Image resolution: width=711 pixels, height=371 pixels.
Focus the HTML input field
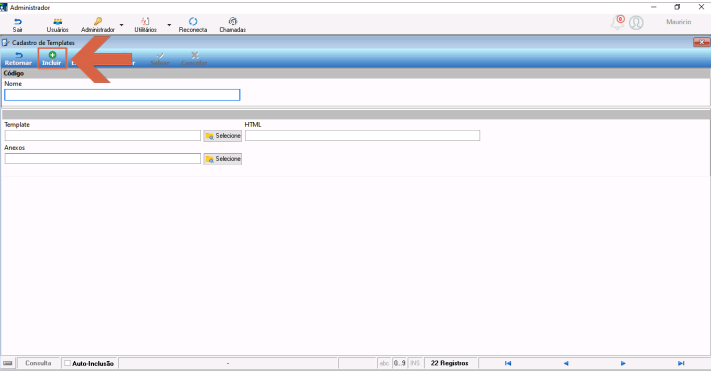click(362, 136)
